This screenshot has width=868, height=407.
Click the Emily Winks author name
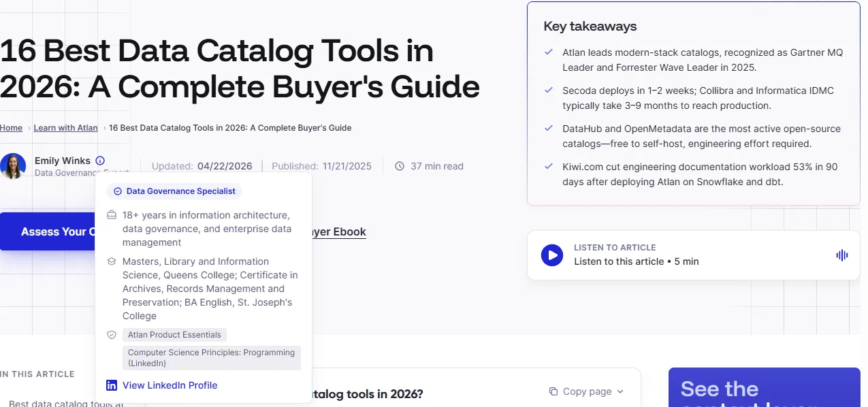[x=63, y=161]
